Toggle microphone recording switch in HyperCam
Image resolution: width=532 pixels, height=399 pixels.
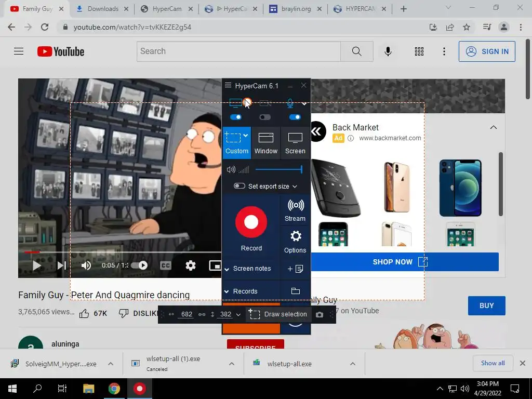(295, 117)
